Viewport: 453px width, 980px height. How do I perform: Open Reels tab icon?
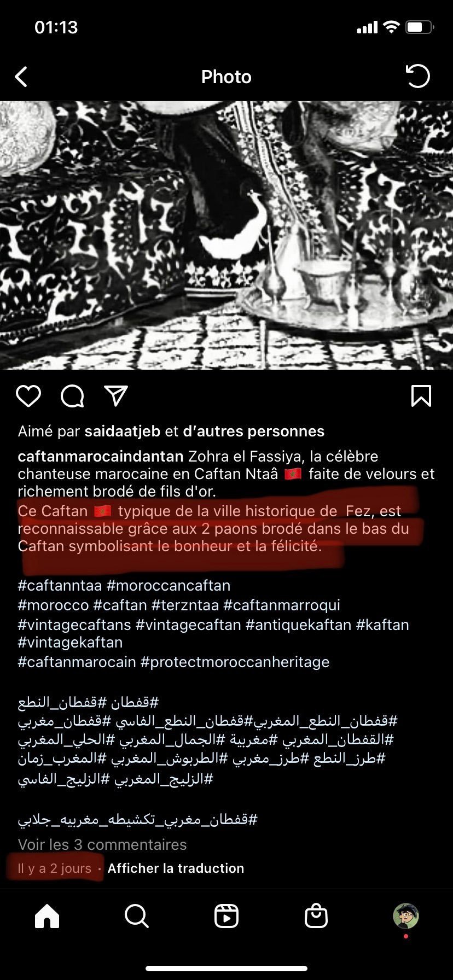click(x=226, y=915)
